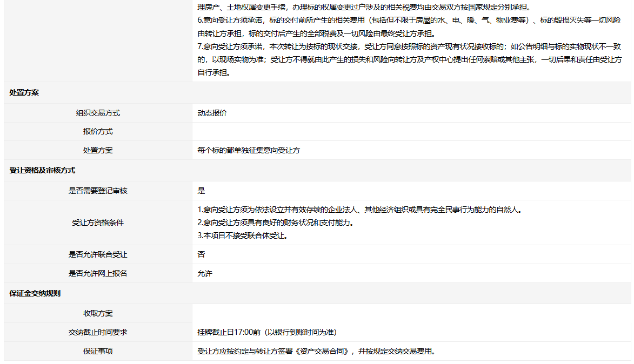Click the 允许 value for online registration
634x364 pixels.
pos(205,273)
